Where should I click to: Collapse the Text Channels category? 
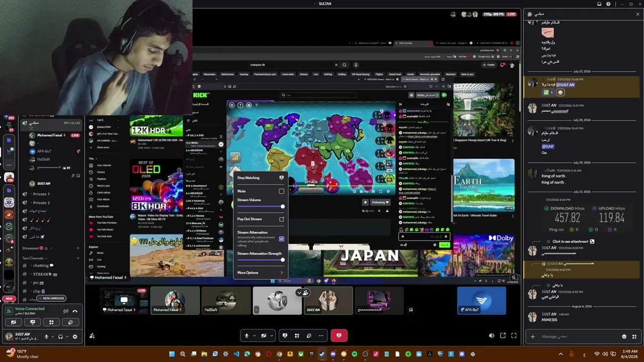point(34,258)
